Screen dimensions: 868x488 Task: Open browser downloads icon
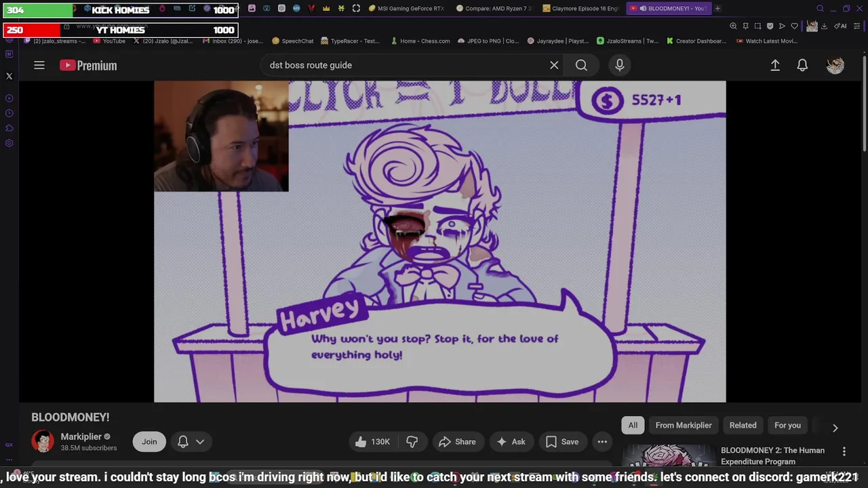coord(824,26)
